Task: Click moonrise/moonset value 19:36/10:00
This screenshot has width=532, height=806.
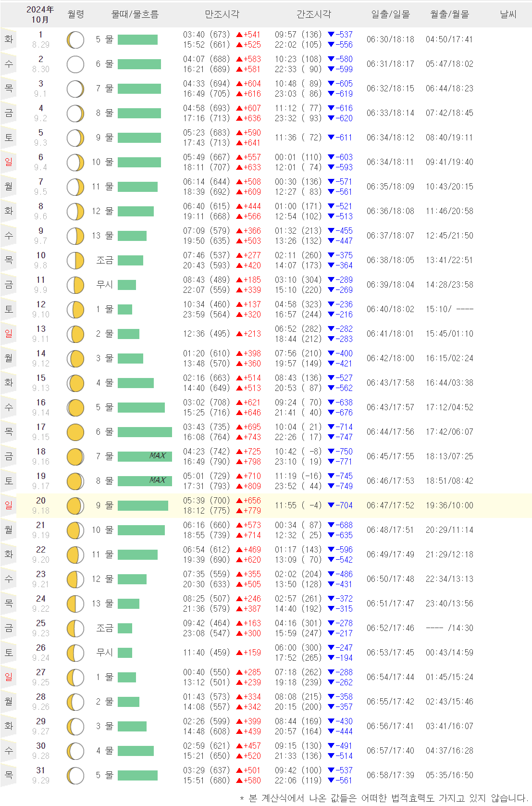Action: pyautogui.click(x=449, y=505)
